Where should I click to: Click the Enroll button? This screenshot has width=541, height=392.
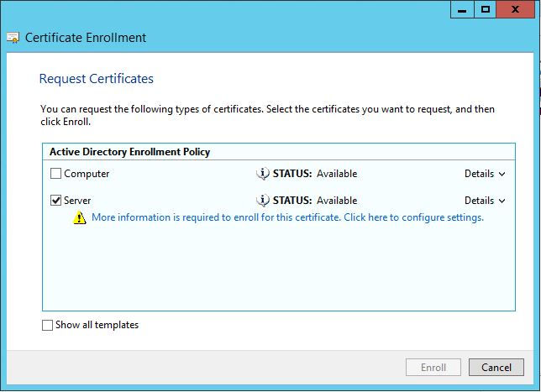click(x=433, y=367)
